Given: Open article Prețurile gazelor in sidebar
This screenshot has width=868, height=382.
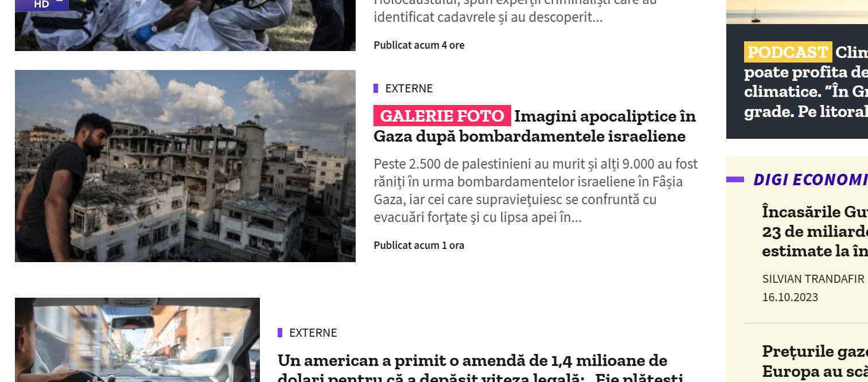Looking at the screenshot, I should [815, 361].
